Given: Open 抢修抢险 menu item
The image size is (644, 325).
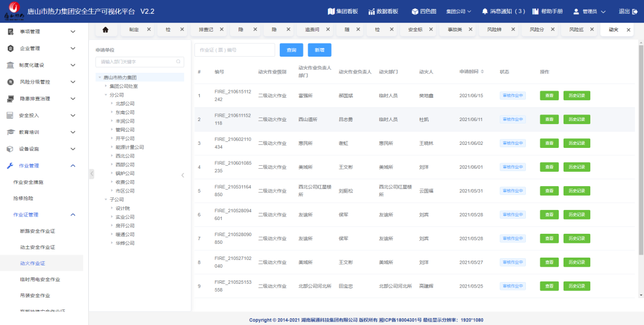Looking at the screenshot, I should pyautogui.click(x=23, y=198).
